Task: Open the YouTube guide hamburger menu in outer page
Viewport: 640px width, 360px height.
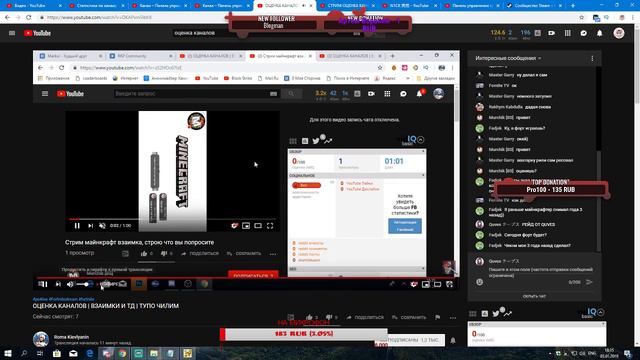Action: [12, 33]
